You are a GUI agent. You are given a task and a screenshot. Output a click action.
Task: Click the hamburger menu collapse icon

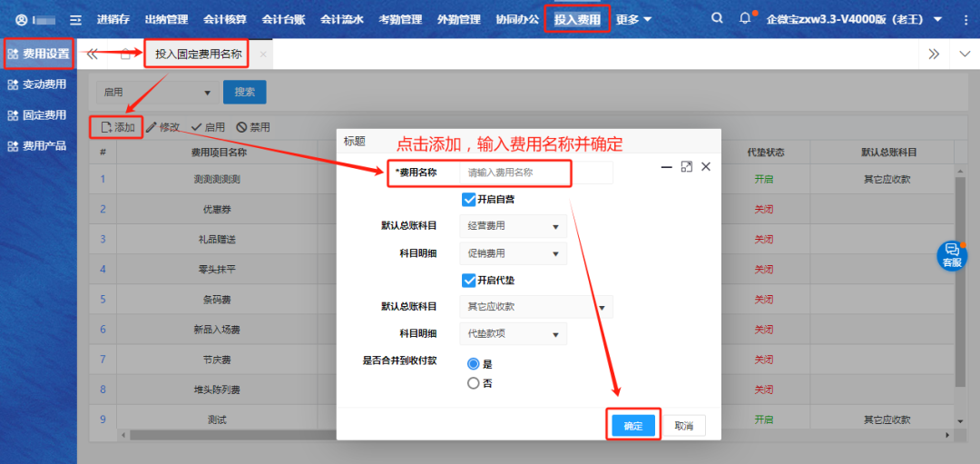pyautogui.click(x=75, y=19)
